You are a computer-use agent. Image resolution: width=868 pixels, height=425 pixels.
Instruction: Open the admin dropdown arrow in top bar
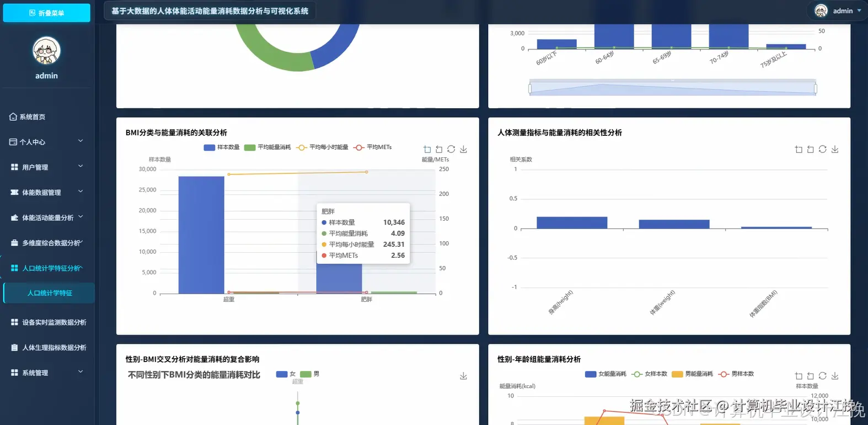(859, 10)
